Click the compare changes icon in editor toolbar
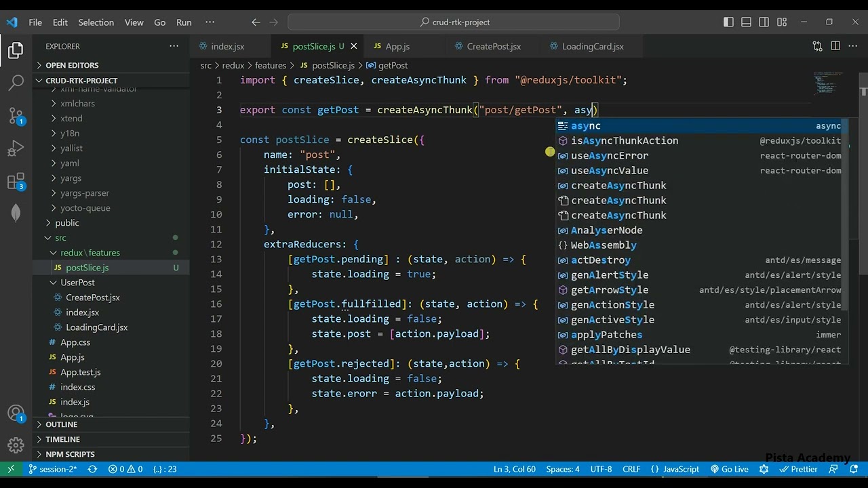Viewport: 868px width, 488px height. tap(817, 46)
